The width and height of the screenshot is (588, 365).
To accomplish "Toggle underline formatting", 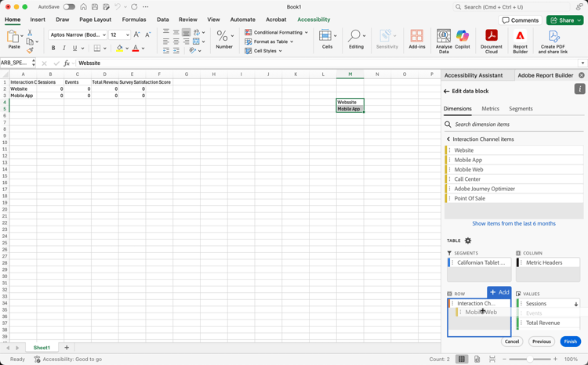I will point(74,48).
